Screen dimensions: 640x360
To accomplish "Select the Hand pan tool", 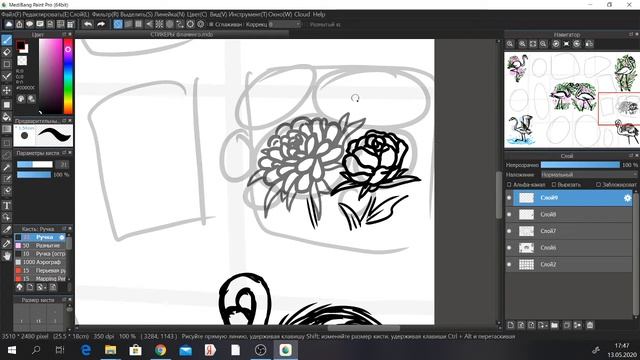I will pos(7,256).
